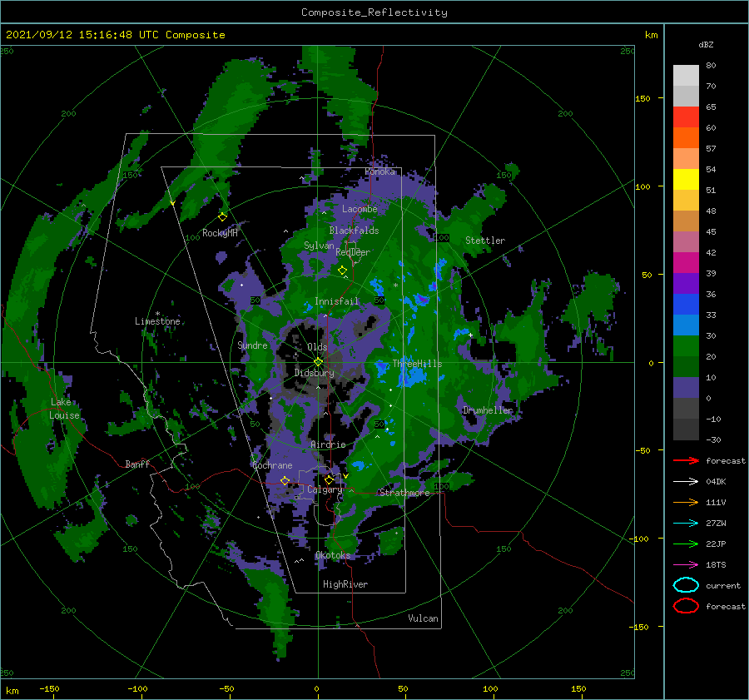
Task: Click the Didsbury label
Action: click(x=314, y=373)
